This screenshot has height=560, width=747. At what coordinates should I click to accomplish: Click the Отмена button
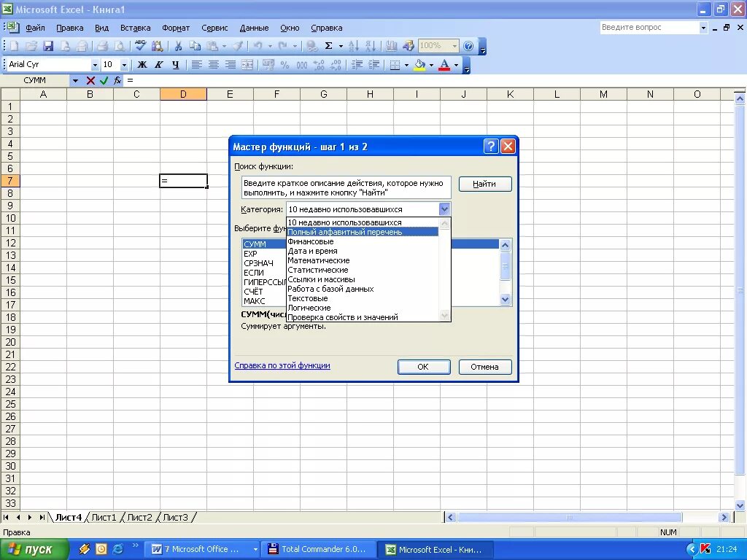pos(485,367)
